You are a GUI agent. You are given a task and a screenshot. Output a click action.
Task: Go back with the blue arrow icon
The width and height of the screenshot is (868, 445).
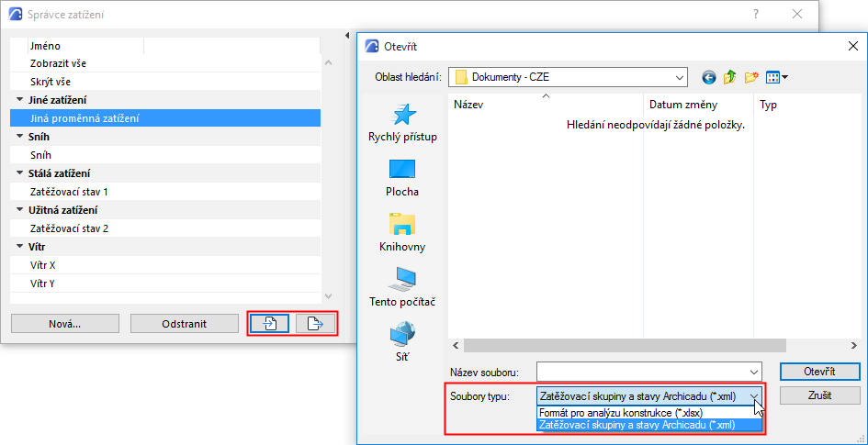[709, 77]
